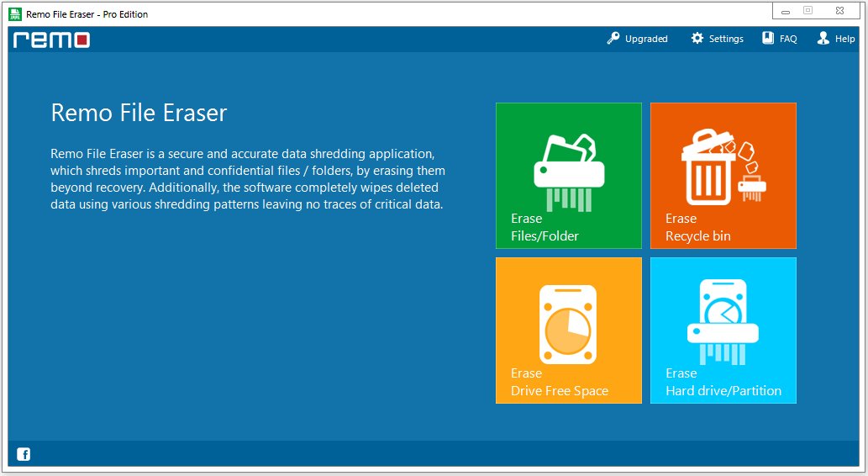
Task: Click the key icon beside Upgraded
Action: pyautogui.click(x=613, y=38)
